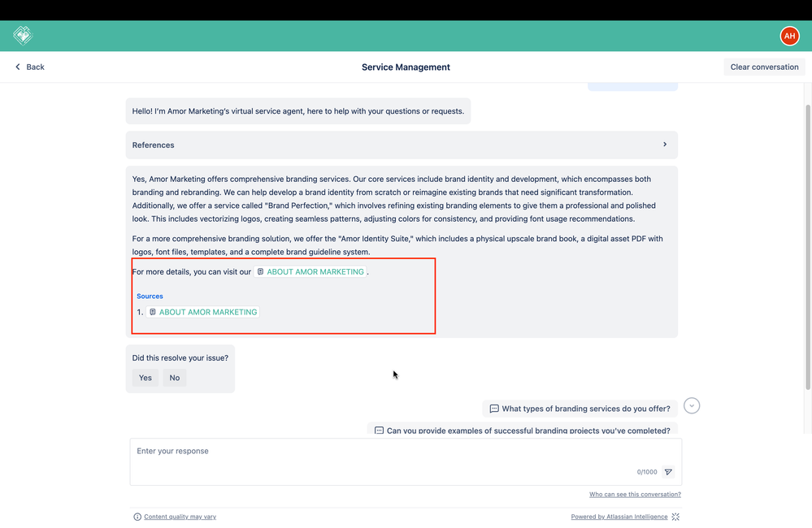The image size is (812, 528).
Task: Open ABOUT AMOR MARKETING under Sources
Action: point(202,312)
